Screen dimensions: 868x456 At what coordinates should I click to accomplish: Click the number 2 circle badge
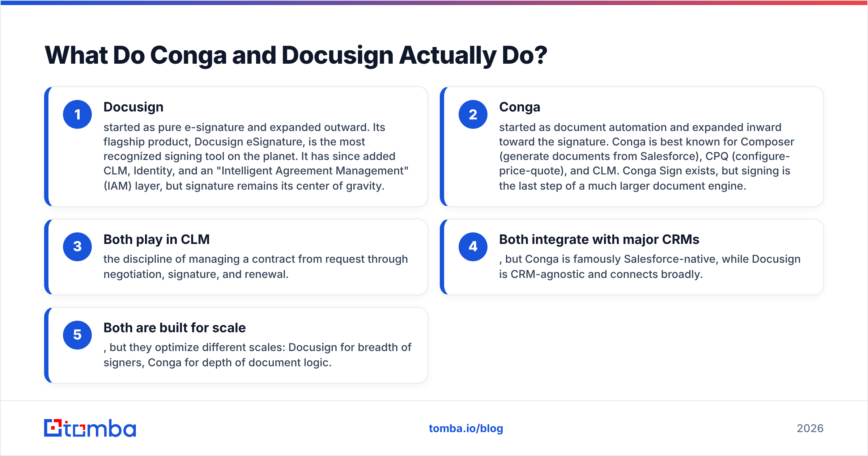click(473, 114)
